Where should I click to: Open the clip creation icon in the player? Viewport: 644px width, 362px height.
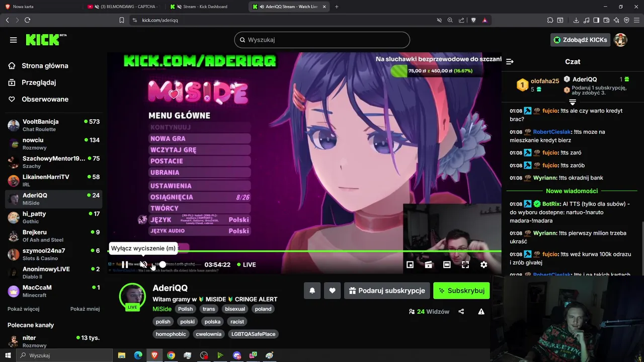[429, 264]
